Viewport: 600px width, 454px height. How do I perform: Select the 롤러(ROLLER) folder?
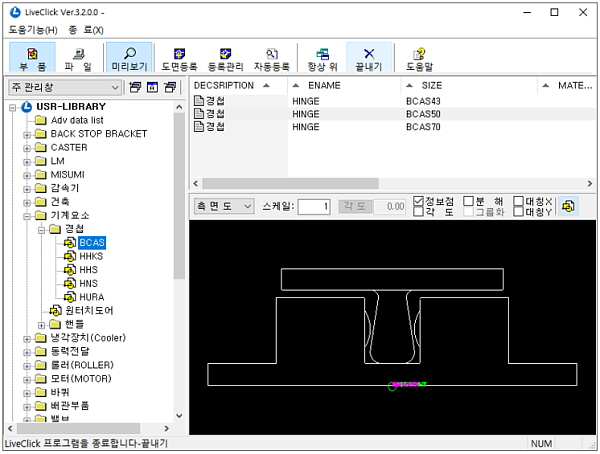click(x=82, y=365)
